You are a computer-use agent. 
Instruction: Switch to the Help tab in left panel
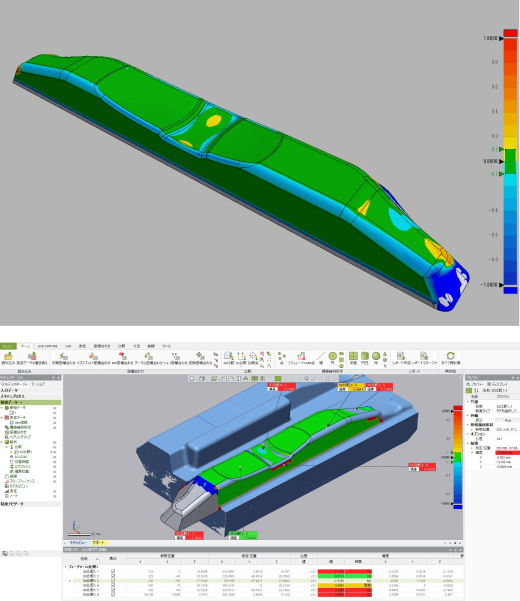(38, 384)
